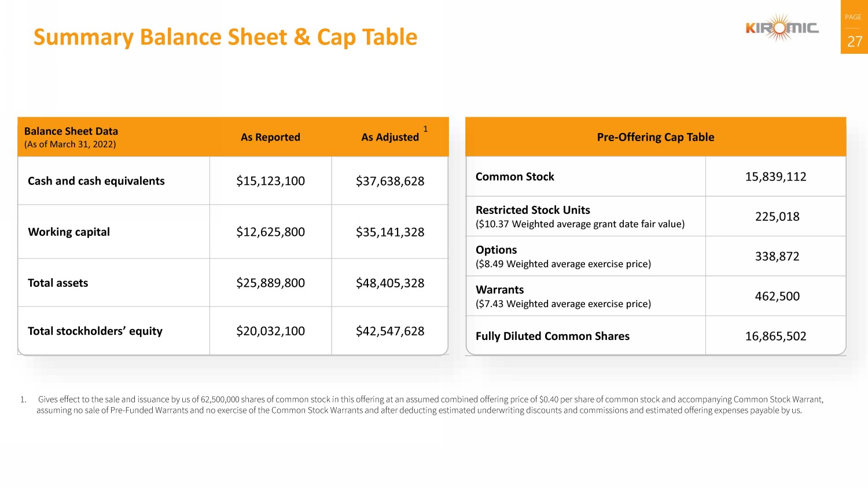868x488 pixels.
Task: Select the Total stockholders' equity label
Action: [95, 331]
